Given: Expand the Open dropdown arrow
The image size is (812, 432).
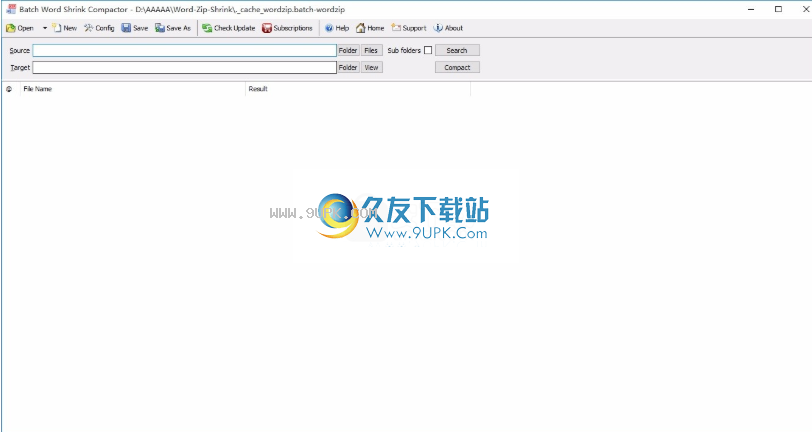Looking at the screenshot, I should coord(45,28).
